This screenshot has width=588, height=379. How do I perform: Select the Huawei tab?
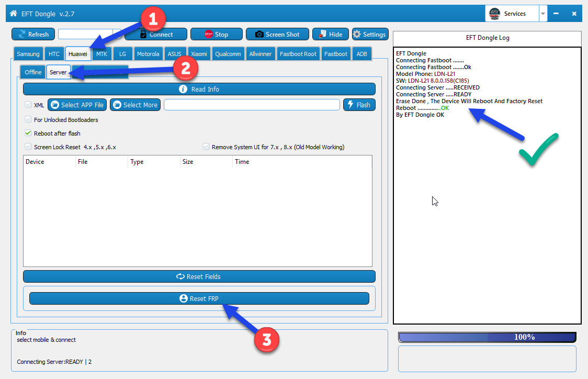point(78,54)
